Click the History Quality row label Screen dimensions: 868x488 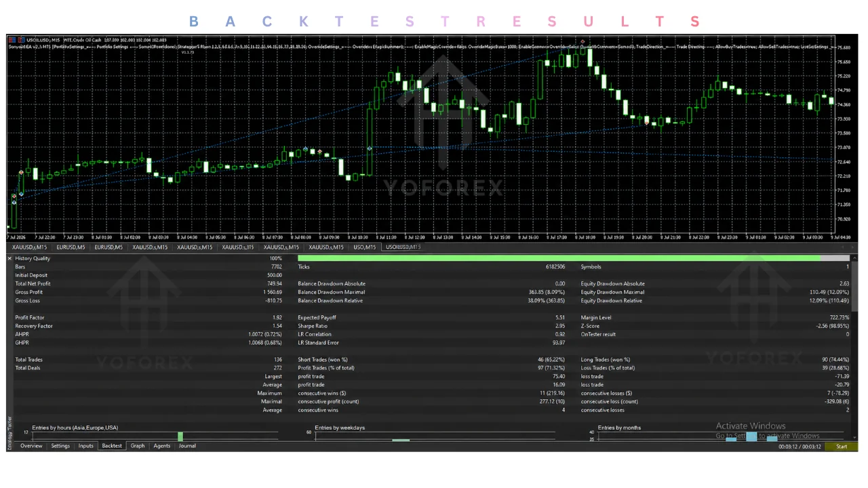(x=33, y=258)
